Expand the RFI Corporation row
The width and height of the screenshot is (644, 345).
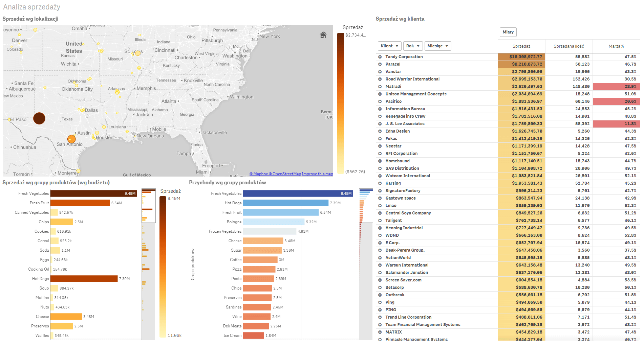pos(380,154)
